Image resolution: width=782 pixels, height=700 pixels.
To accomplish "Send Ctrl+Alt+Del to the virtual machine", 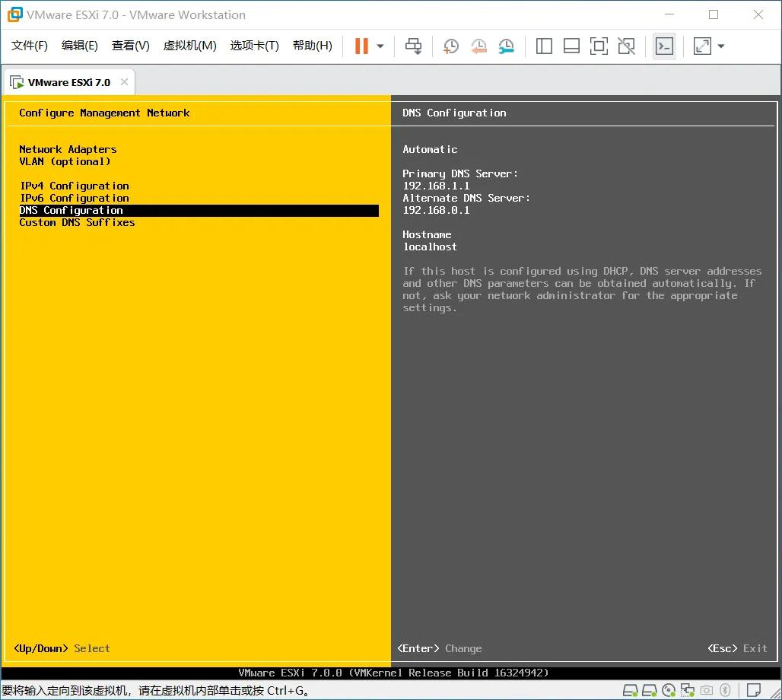I will tap(413, 46).
